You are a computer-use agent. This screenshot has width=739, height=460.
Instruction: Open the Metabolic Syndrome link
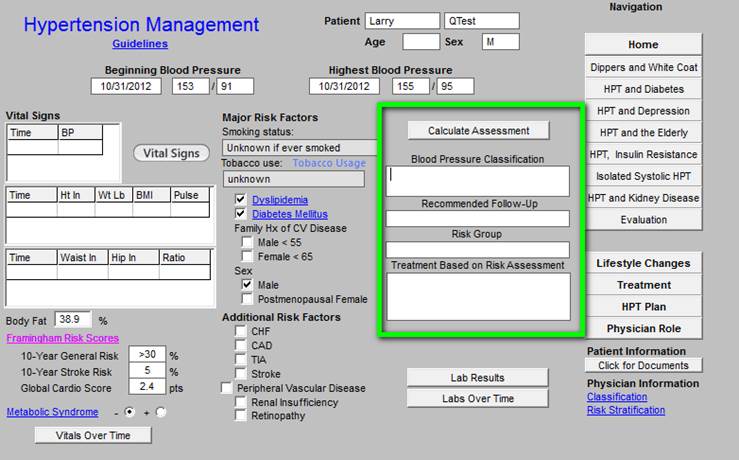pyautogui.click(x=52, y=412)
